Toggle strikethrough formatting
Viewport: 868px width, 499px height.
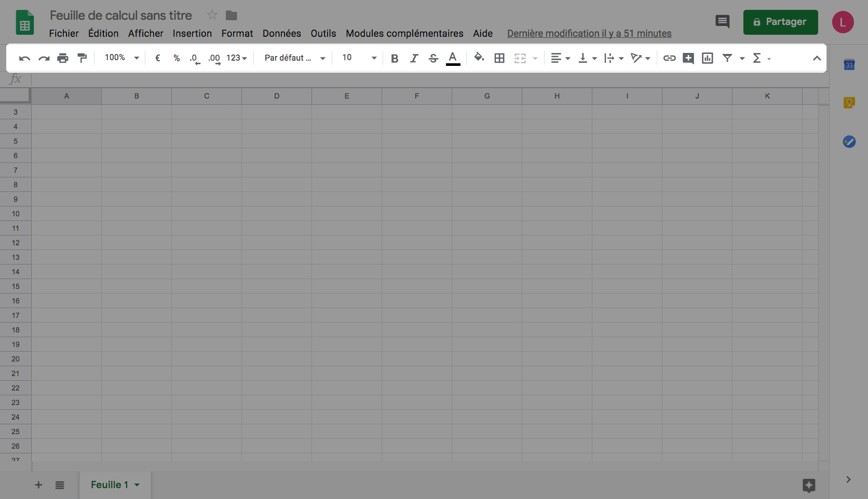coord(433,58)
